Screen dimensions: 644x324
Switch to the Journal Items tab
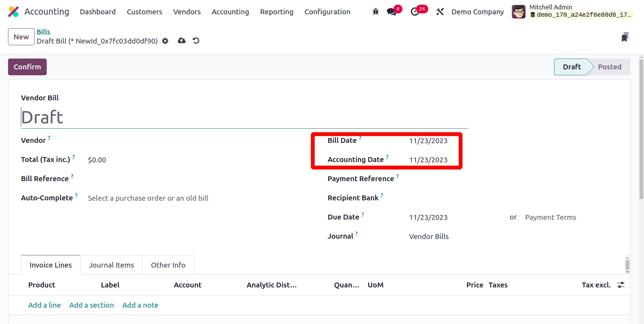[x=111, y=265]
